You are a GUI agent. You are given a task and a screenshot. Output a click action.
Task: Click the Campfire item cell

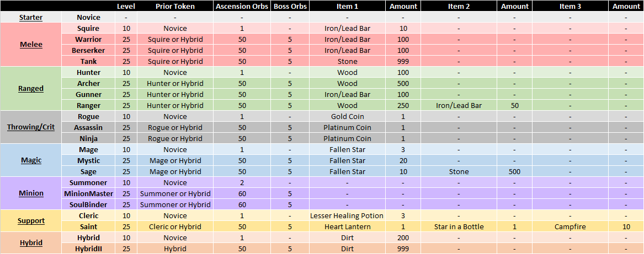[570, 226]
